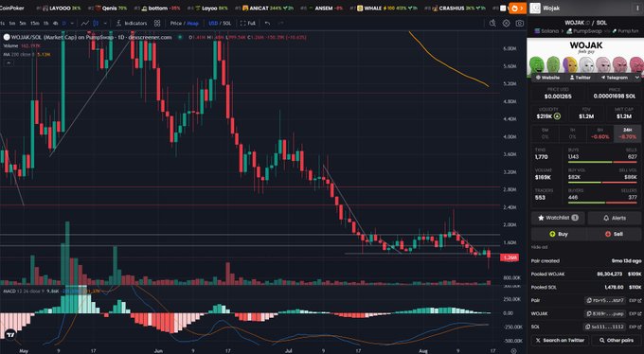
Task: Select the 4h timeframe
Action: [x=56, y=24]
